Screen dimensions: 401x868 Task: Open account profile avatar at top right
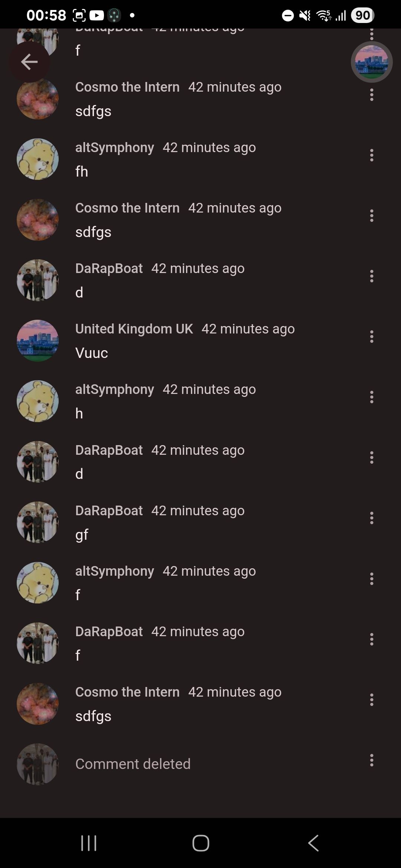tap(372, 62)
